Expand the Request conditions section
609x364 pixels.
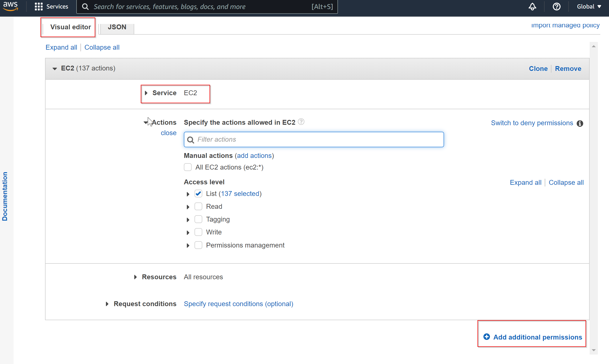[x=107, y=304]
